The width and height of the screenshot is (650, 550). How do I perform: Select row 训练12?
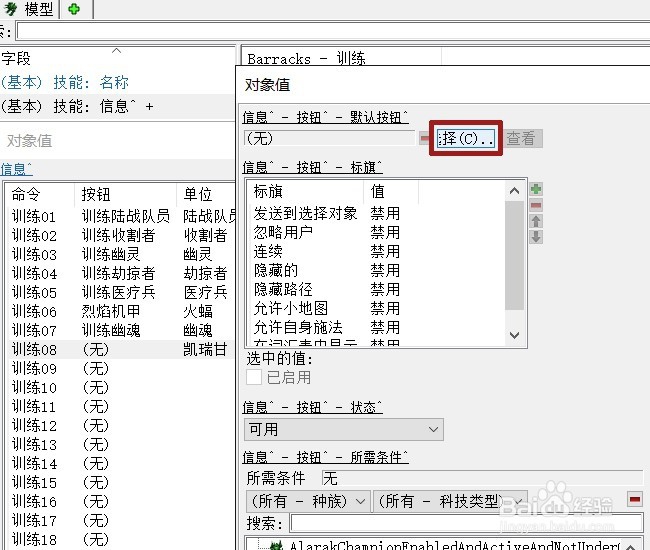[x=122, y=426]
